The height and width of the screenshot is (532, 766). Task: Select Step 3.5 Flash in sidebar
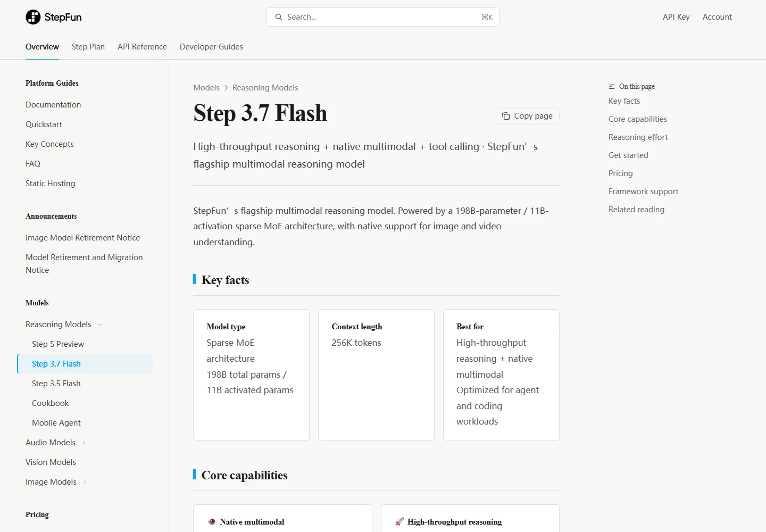[x=56, y=384]
